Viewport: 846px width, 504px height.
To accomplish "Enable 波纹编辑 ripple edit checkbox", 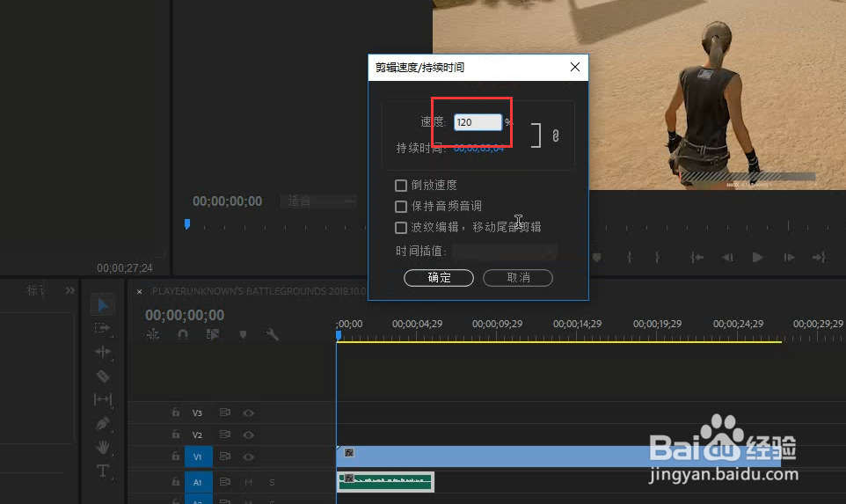I will pyautogui.click(x=401, y=228).
